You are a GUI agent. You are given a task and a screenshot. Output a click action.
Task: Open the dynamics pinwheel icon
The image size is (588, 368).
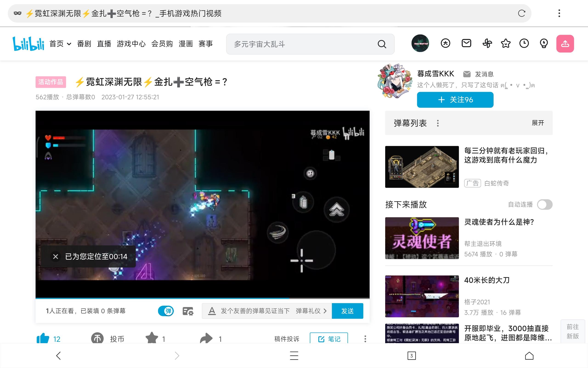(487, 43)
